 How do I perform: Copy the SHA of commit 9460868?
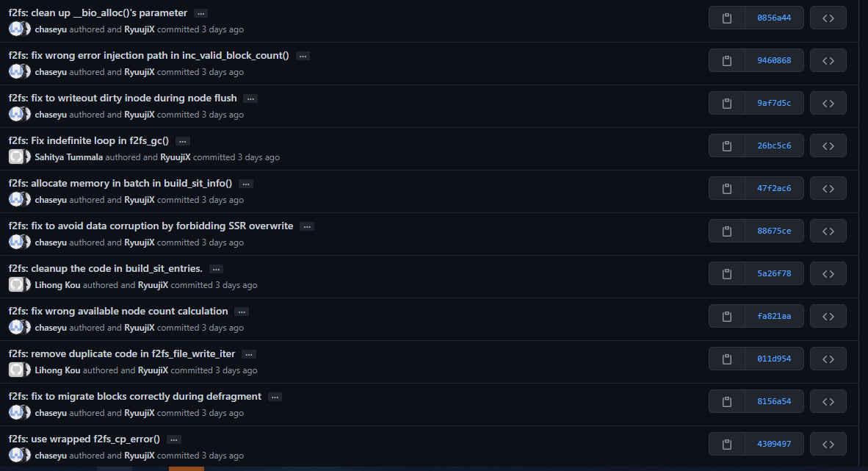(x=727, y=60)
